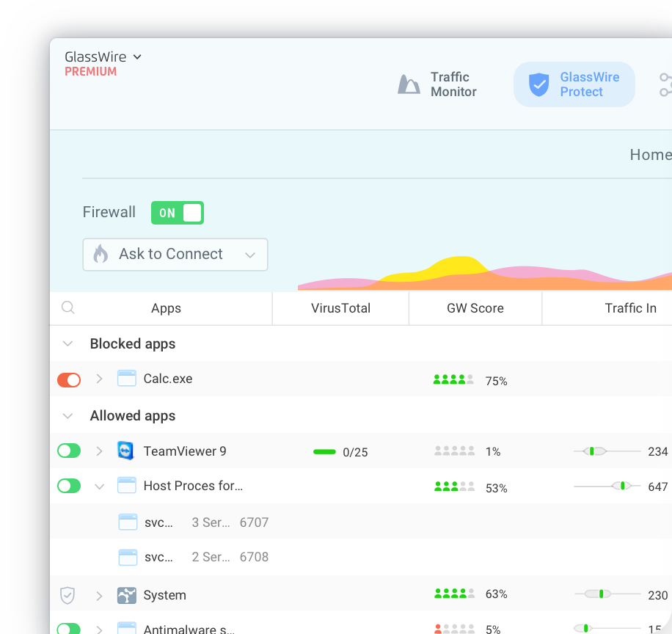Click the Host Proces application icon
Screen dimensions: 672x634
(127, 485)
